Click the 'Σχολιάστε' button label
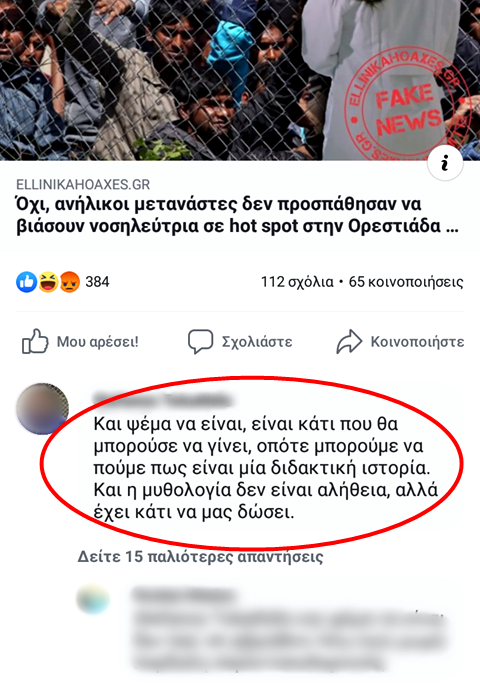Image resolution: width=480 pixels, height=686 pixels. pyautogui.click(x=257, y=342)
